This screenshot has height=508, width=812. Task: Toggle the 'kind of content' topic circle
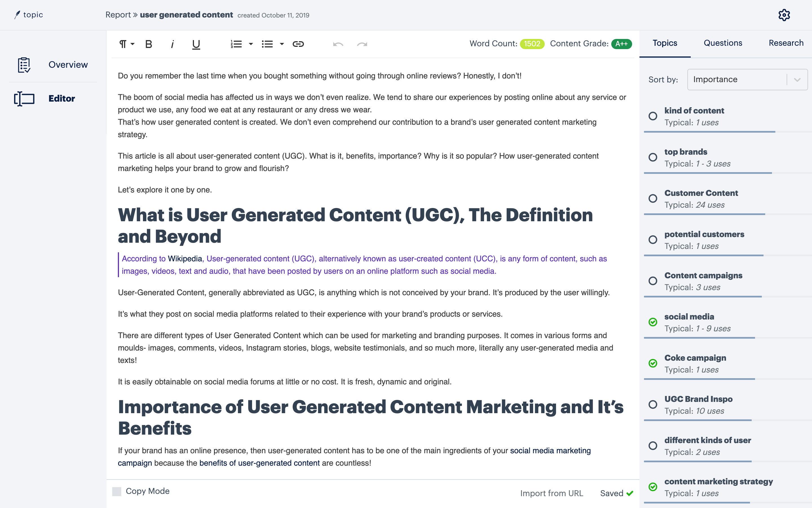[x=653, y=116]
